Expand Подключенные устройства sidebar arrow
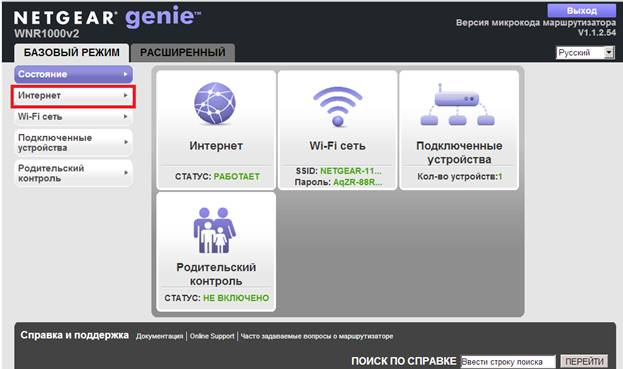Viewport: 623px width, 369px height. click(126, 142)
